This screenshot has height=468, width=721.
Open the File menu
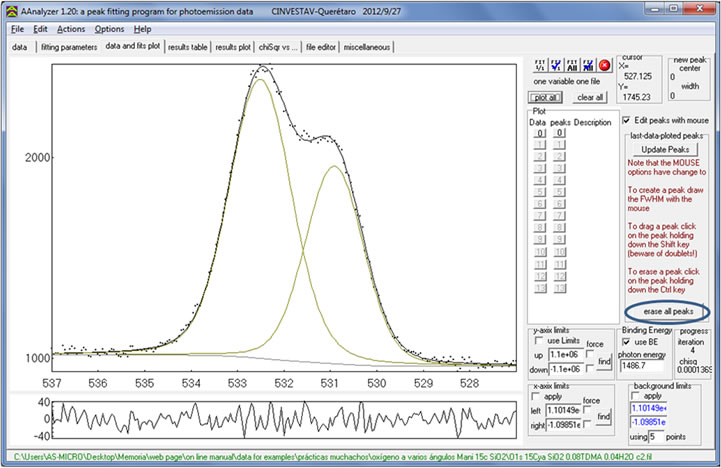click(x=17, y=29)
